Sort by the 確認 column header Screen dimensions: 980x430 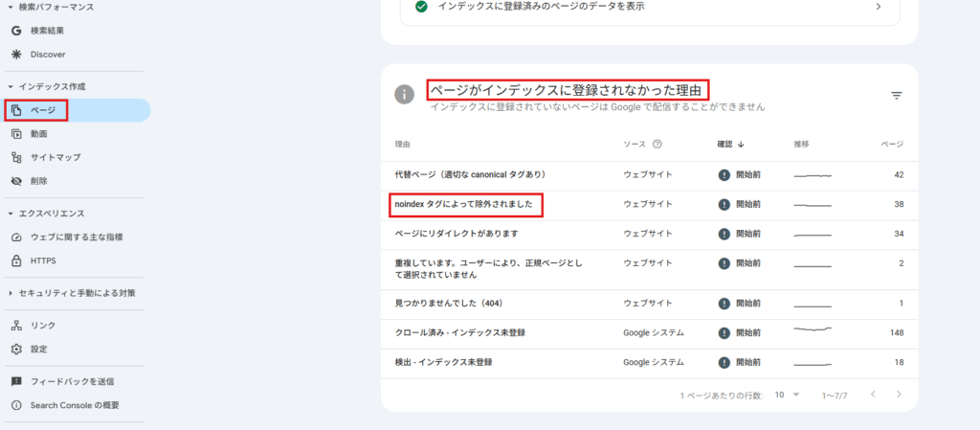tap(731, 145)
